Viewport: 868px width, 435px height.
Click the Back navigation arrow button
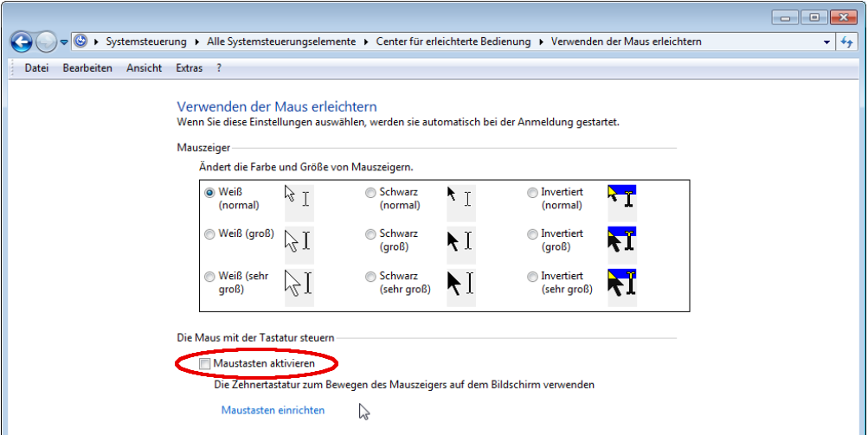[x=22, y=42]
